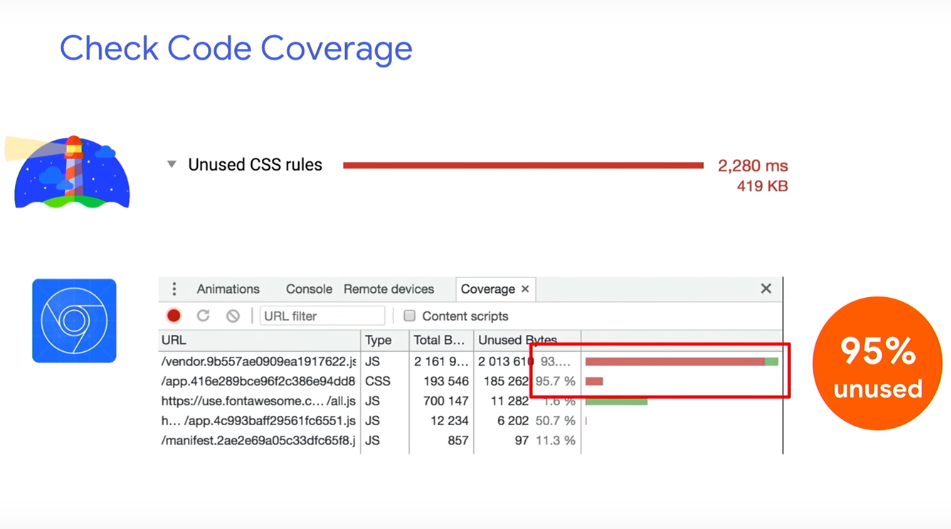Switch to the Console tab

pos(309,289)
